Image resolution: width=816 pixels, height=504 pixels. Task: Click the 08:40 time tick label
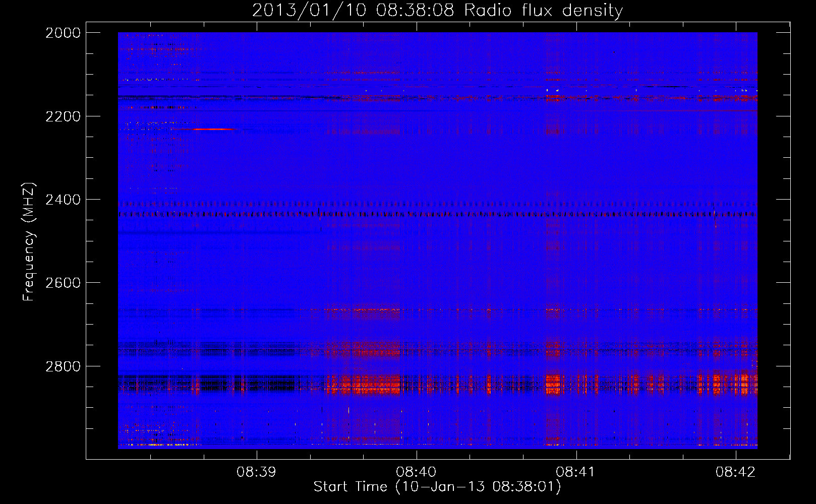coord(416,472)
